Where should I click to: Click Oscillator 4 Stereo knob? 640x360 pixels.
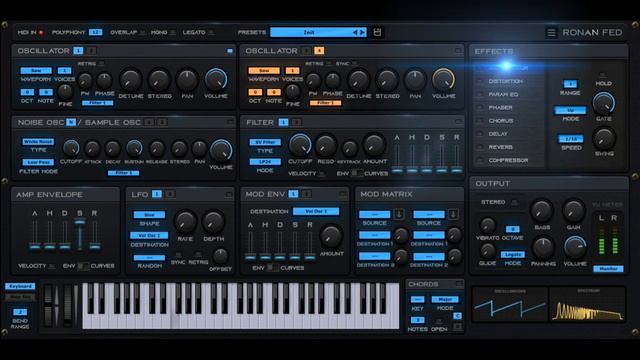click(387, 80)
